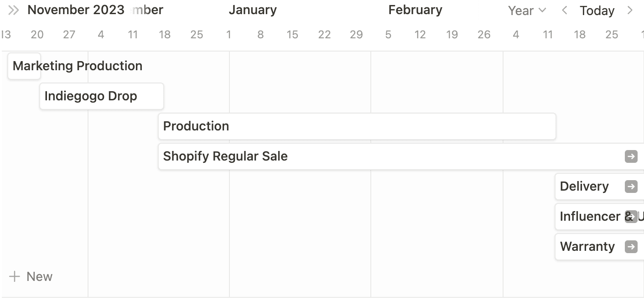
Task: Jump to end of Shopify Regular Sale bar
Action: point(631,156)
